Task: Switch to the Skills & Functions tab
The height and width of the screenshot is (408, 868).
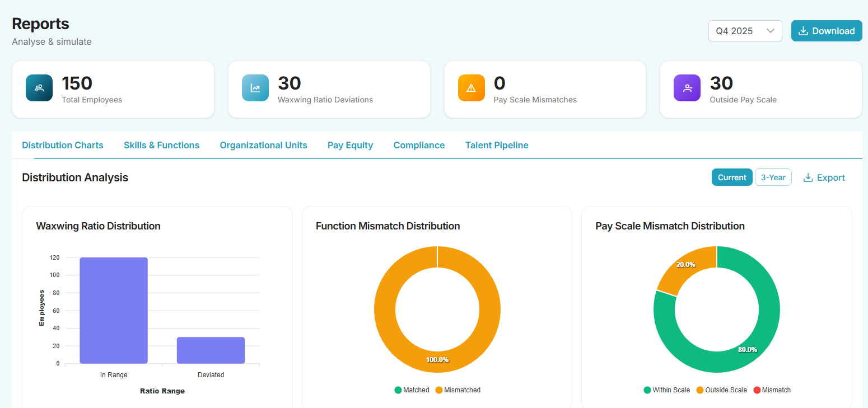Action: [x=161, y=145]
